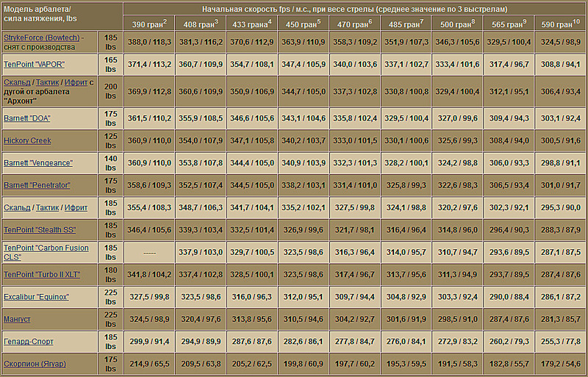
Task: Select the cell "358,6 / 109,3"
Action: 149,185
